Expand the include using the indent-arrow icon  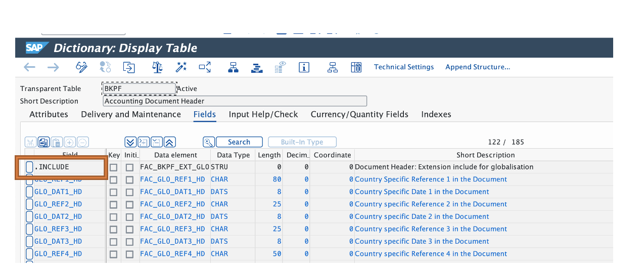[144, 142]
